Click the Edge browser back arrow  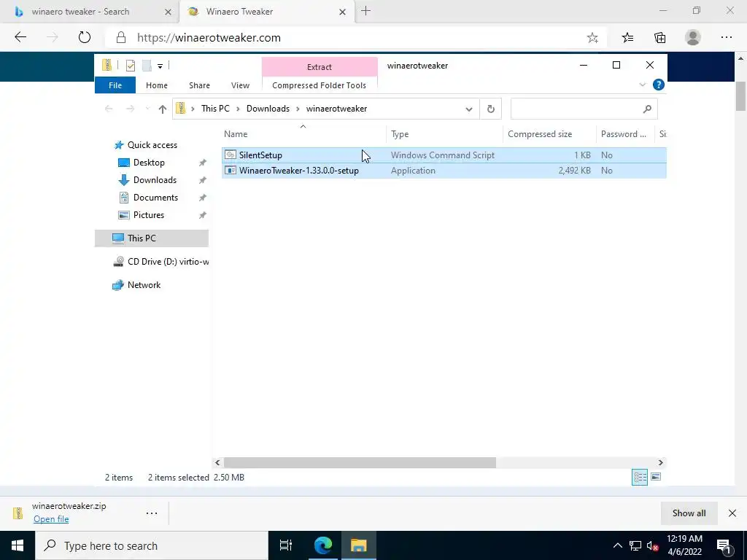(x=20, y=37)
